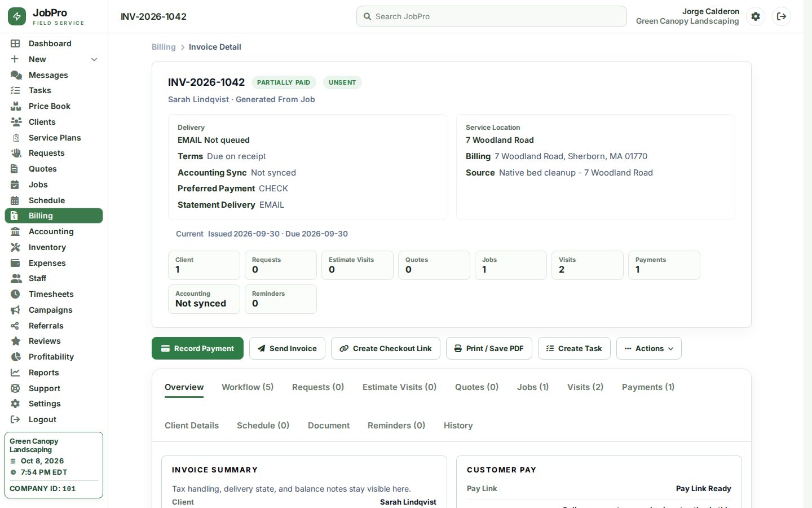The image size is (812, 508).
Task: Focus the Search JobPro field
Action: (491, 16)
